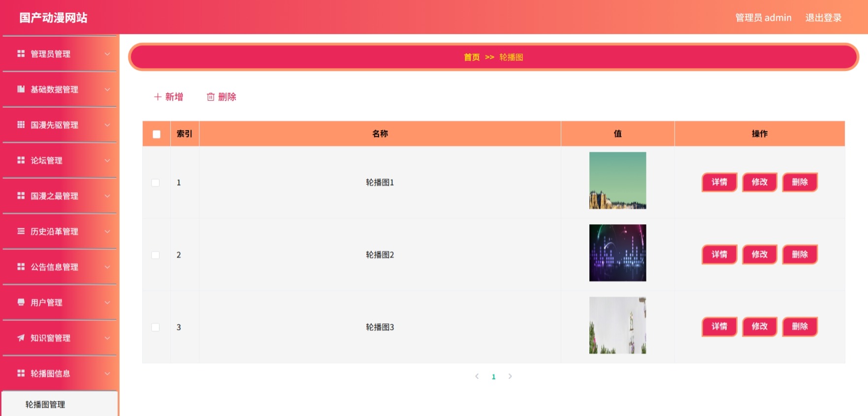Expand the 基础数据管理 chevron
The image size is (868, 416).
[107, 89]
